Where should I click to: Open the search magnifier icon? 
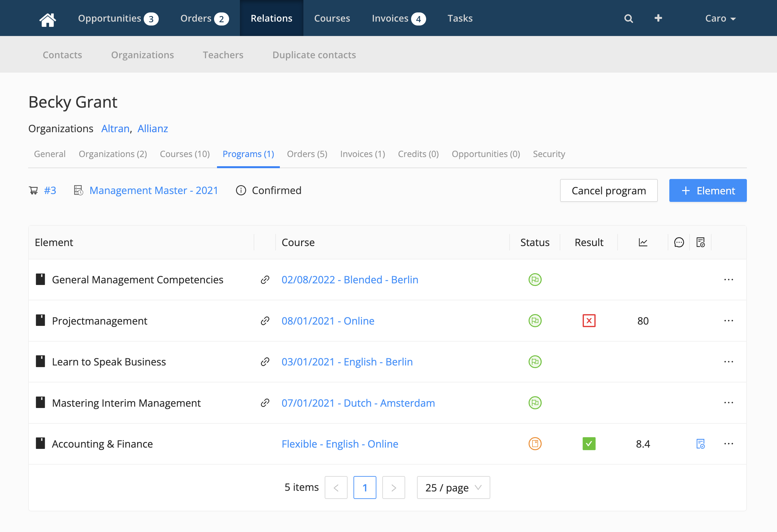click(628, 19)
